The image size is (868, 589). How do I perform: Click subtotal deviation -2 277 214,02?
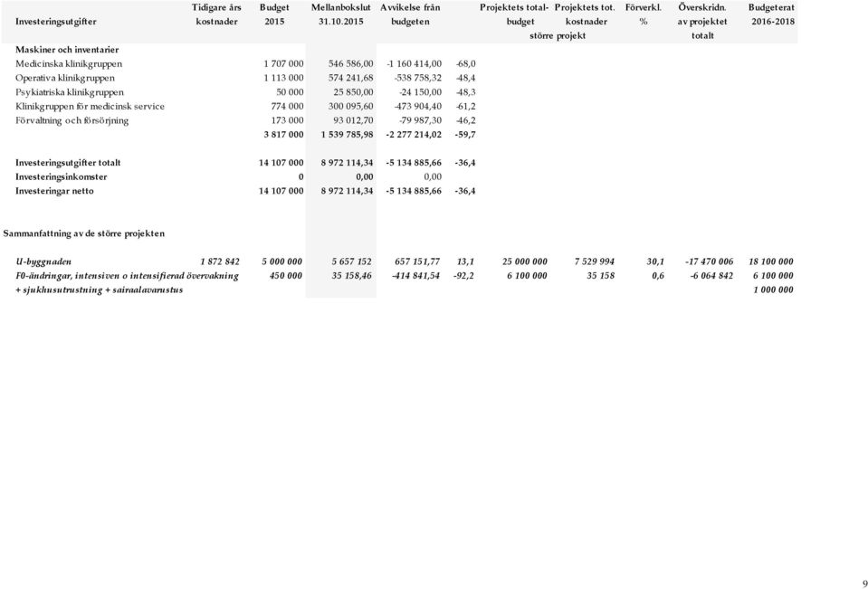click(414, 135)
